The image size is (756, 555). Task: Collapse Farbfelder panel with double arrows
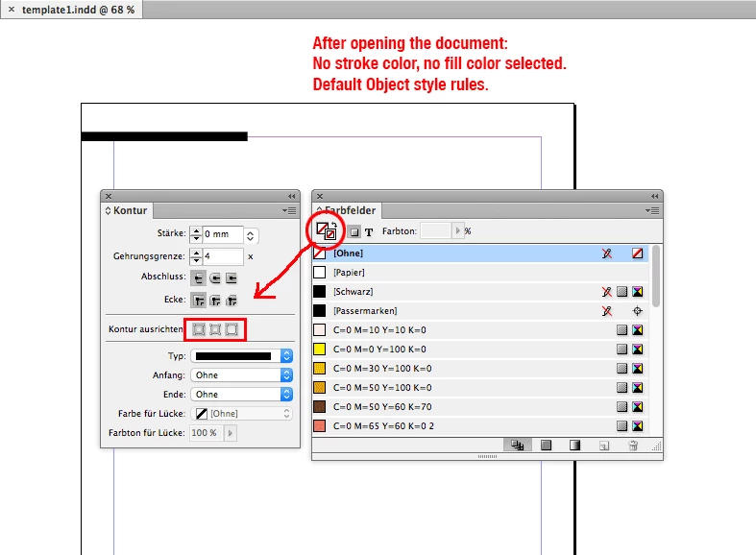pyautogui.click(x=654, y=196)
